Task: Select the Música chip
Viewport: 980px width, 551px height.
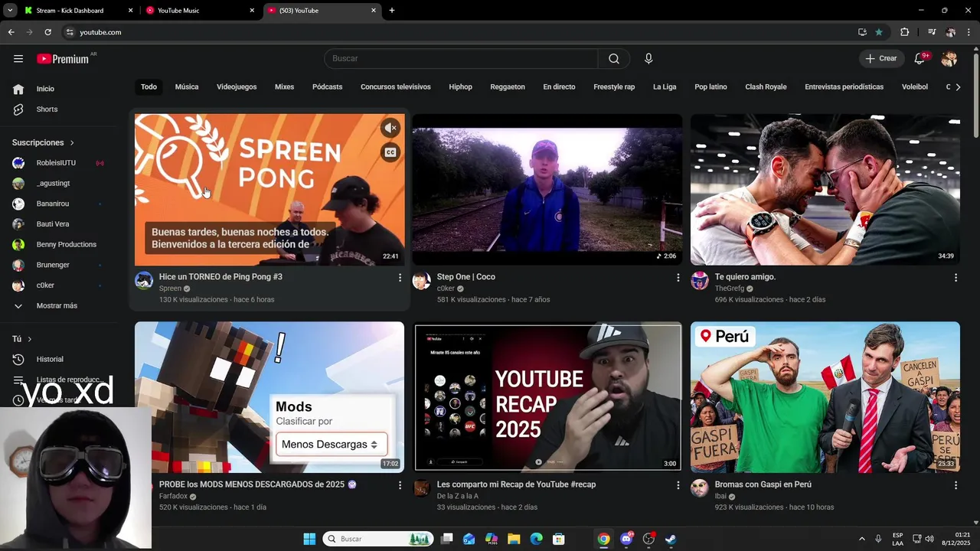Action: click(x=187, y=87)
